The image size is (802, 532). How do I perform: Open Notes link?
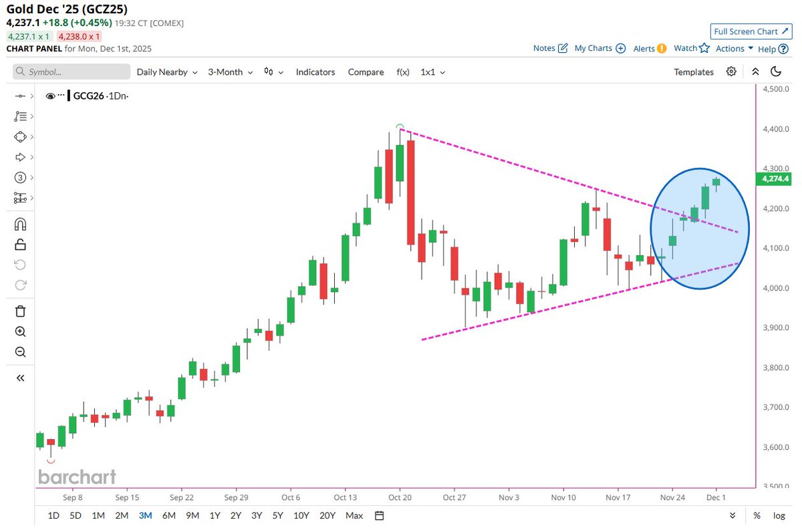click(x=551, y=48)
